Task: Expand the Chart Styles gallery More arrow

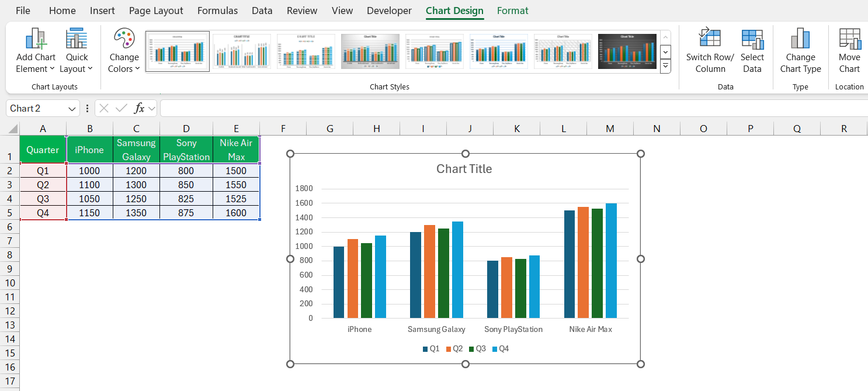Action: point(665,66)
